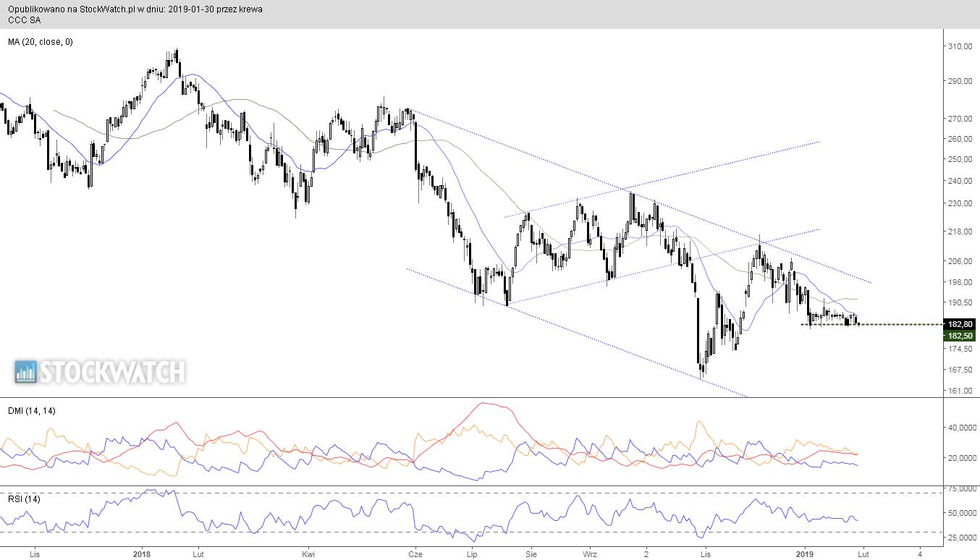Viewport: 980px width, 560px height.
Task: Click the 'Cze' month label
Action: [x=415, y=553]
